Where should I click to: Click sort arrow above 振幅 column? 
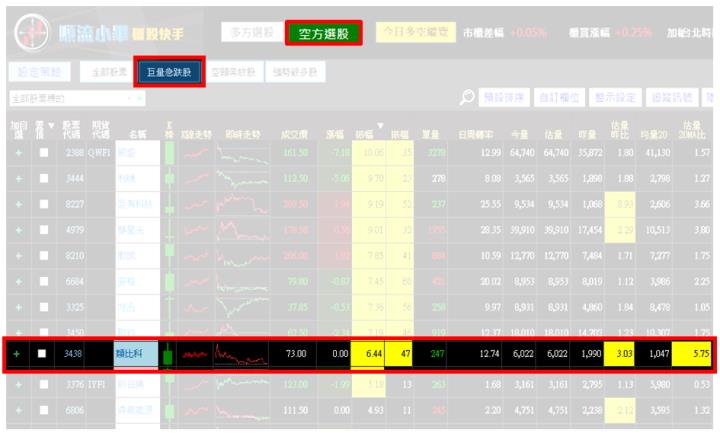[380, 125]
